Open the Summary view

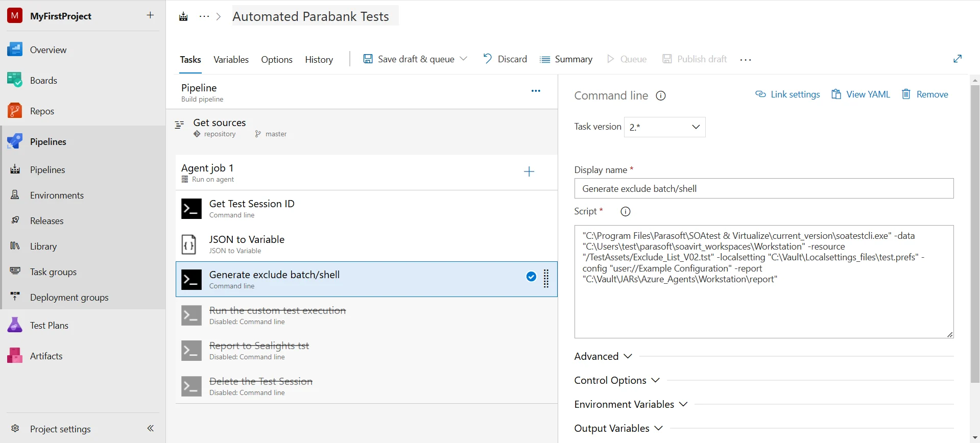tap(566, 59)
